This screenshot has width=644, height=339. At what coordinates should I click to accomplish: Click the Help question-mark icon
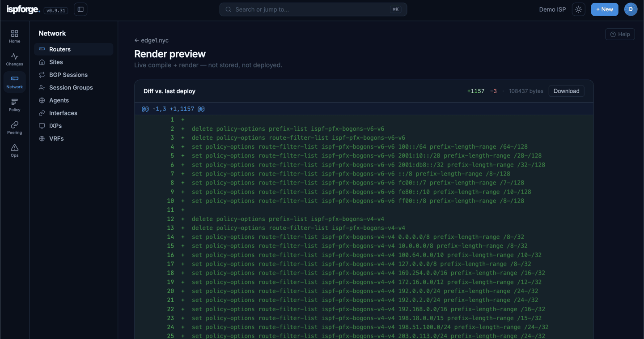[613, 34]
